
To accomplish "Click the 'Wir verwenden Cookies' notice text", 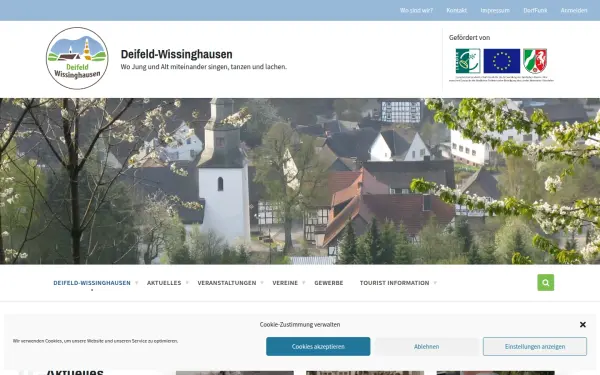I will 95,341.
